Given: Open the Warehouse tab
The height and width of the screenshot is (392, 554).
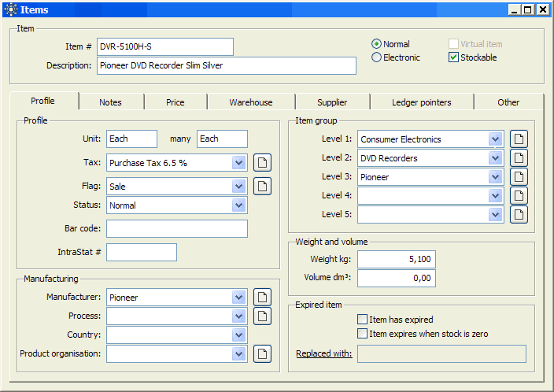Looking at the screenshot, I should click(251, 102).
